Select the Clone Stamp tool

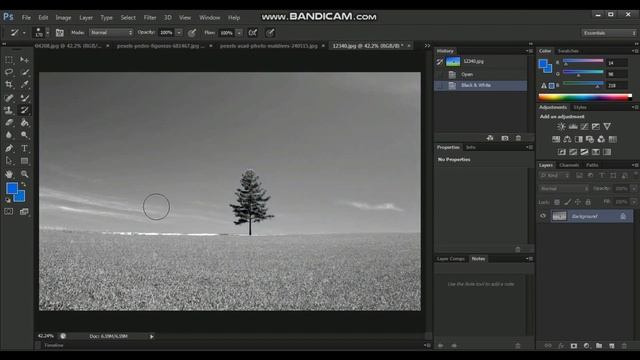point(9,110)
